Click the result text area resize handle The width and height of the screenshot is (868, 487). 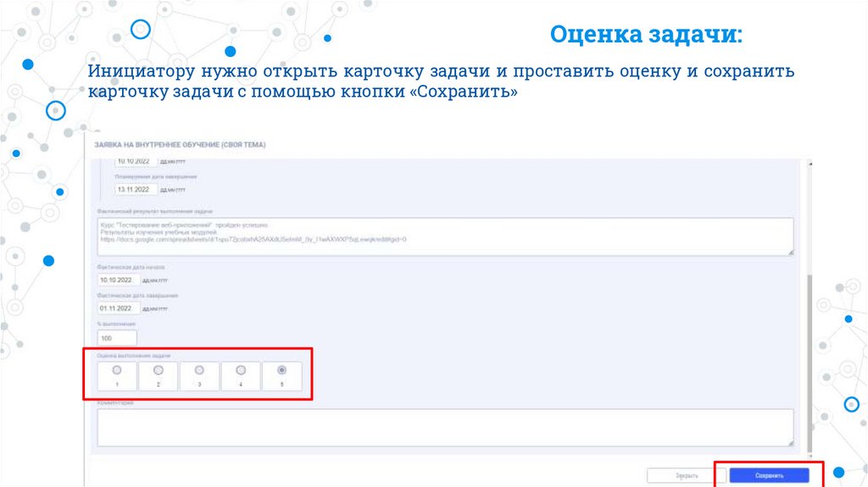pyautogui.click(x=791, y=252)
